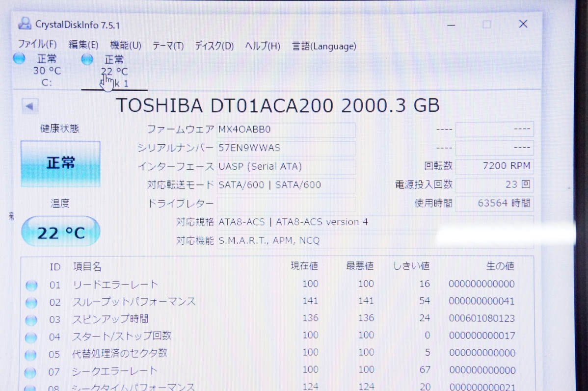Open the 機能(U) menu

(125, 45)
